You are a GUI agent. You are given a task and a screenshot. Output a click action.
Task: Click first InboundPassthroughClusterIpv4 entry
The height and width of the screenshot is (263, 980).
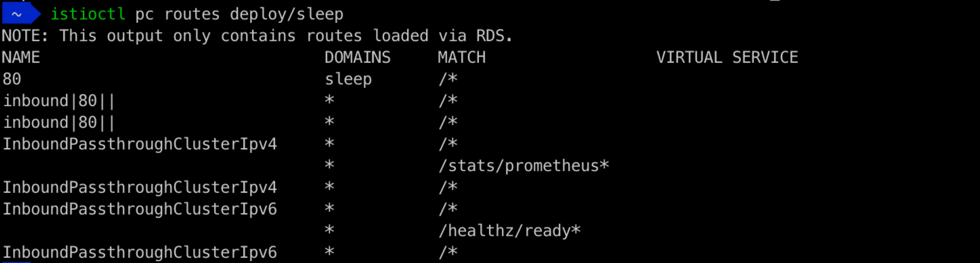140,144
